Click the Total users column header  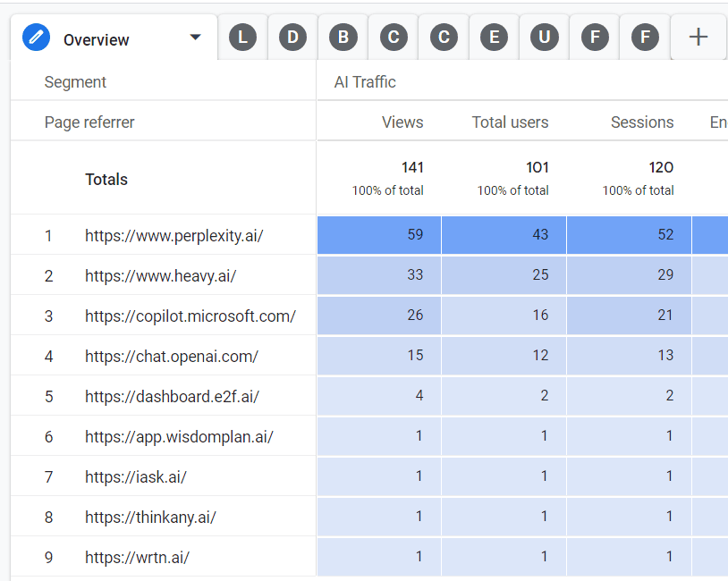click(511, 122)
